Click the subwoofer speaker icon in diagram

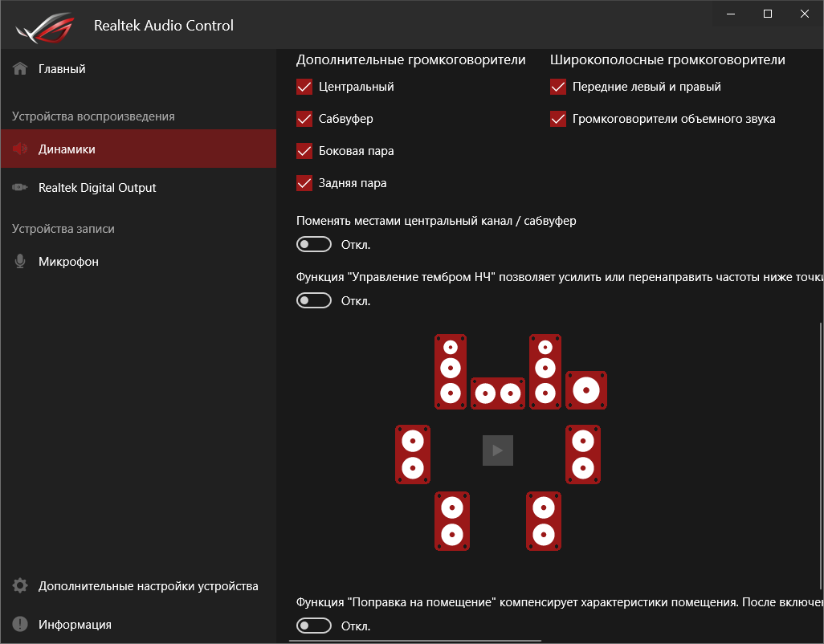click(x=586, y=390)
